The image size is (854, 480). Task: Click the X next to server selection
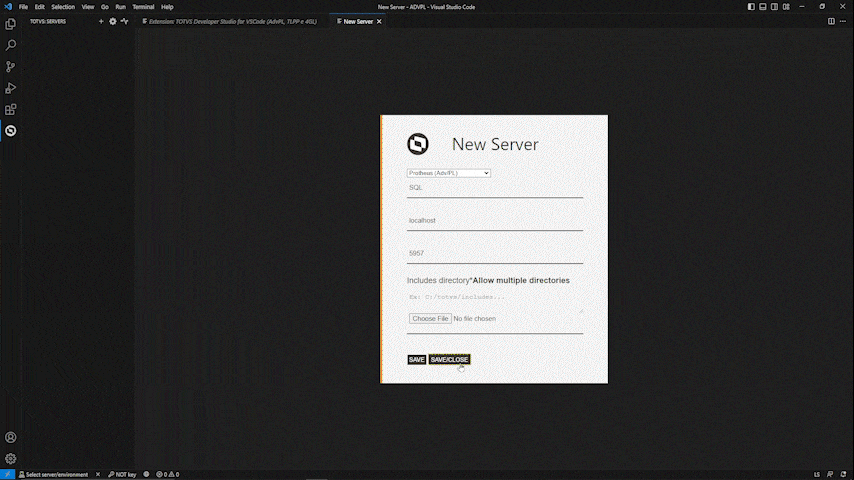(x=97, y=475)
